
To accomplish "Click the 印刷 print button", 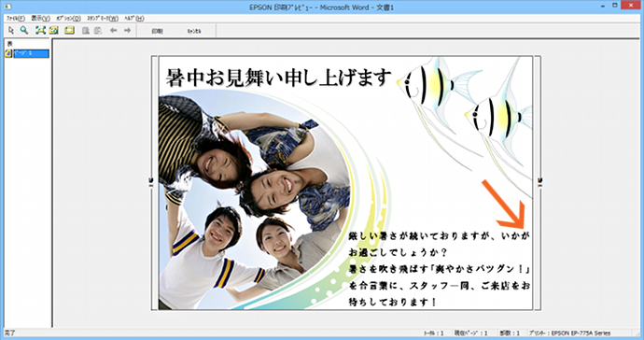I will pyautogui.click(x=158, y=31).
